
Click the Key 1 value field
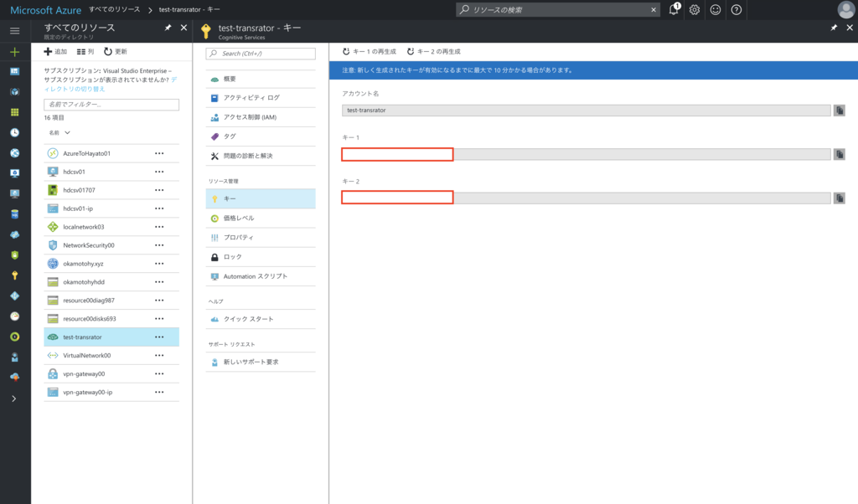point(586,155)
